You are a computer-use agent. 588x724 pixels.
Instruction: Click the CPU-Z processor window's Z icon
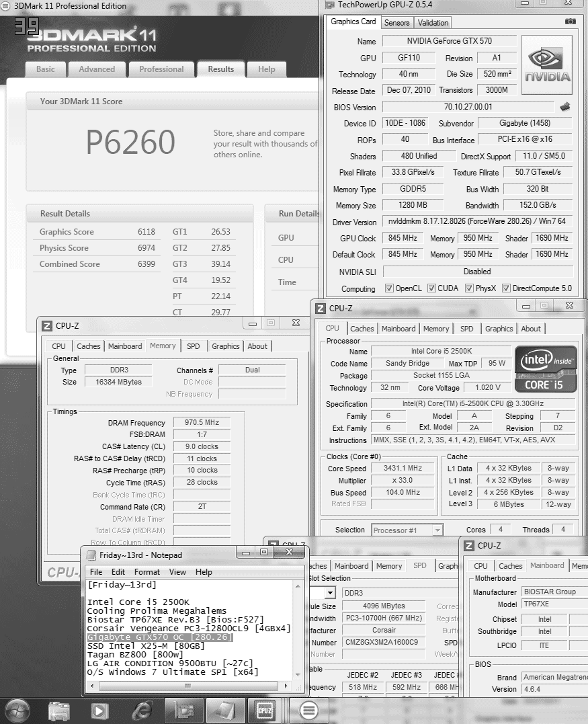(321, 309)
